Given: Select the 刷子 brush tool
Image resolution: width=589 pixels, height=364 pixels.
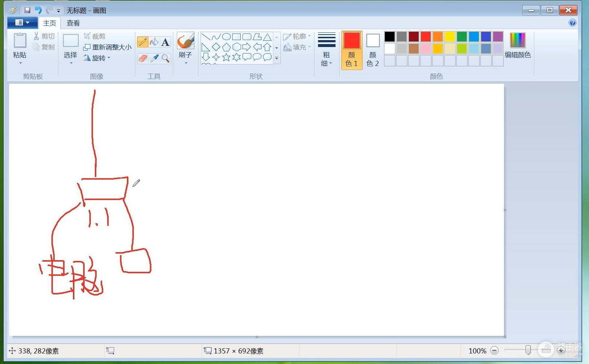Looking at the screenshot, I should pyautogui.click(x=185, y=41).
